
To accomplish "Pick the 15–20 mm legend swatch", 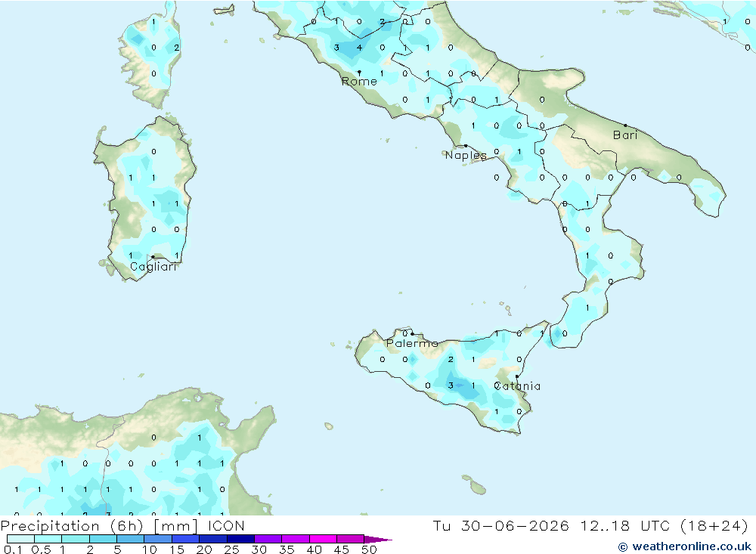I will 186,539.
